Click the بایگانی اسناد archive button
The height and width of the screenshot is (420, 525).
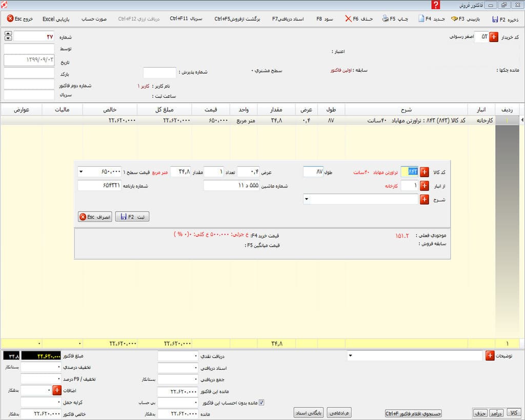click(308, 413)
